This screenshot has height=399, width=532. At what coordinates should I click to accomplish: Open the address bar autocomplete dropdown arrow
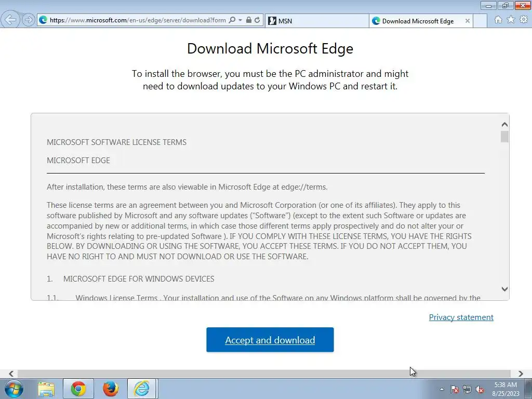pos(240,20)
